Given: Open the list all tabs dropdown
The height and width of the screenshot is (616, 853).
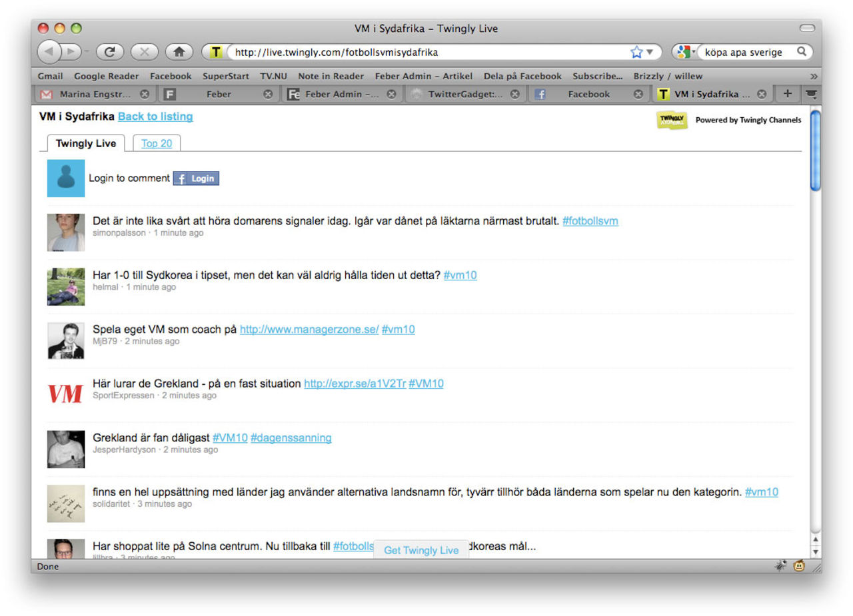Looking at the screenshot, I should 810,94.
